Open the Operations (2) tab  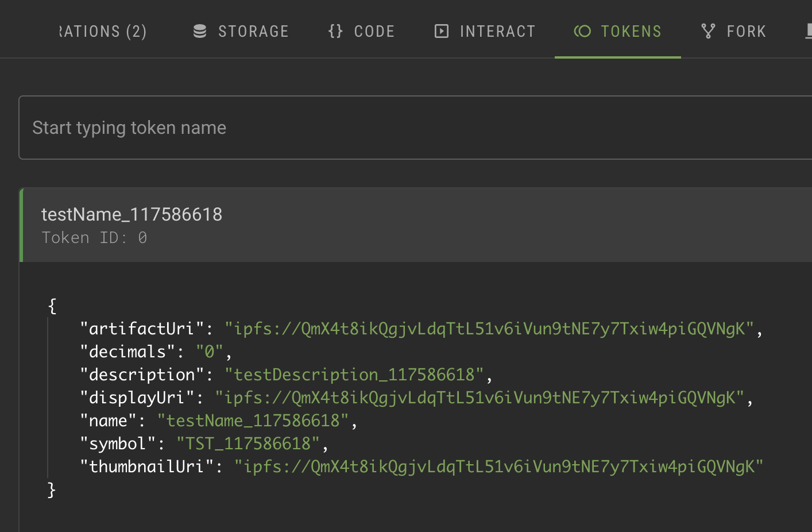click(103, 31)
